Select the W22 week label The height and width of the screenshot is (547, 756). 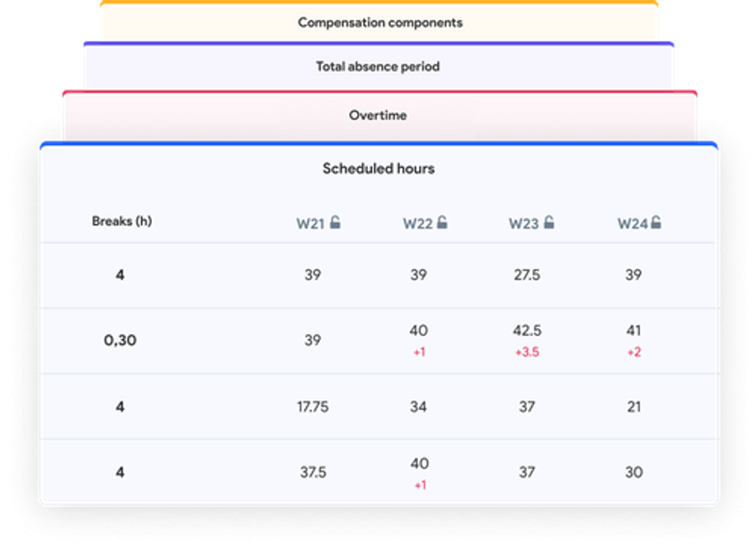click(417, 224)
